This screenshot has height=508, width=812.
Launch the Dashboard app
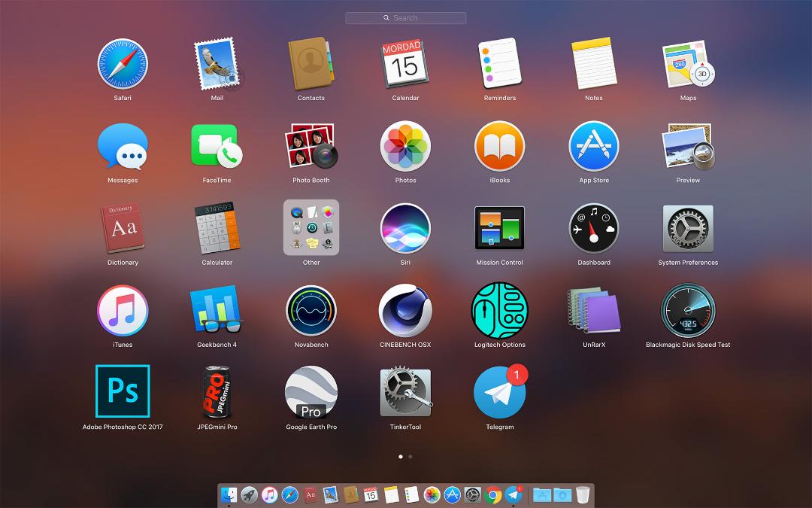point(594,228)
